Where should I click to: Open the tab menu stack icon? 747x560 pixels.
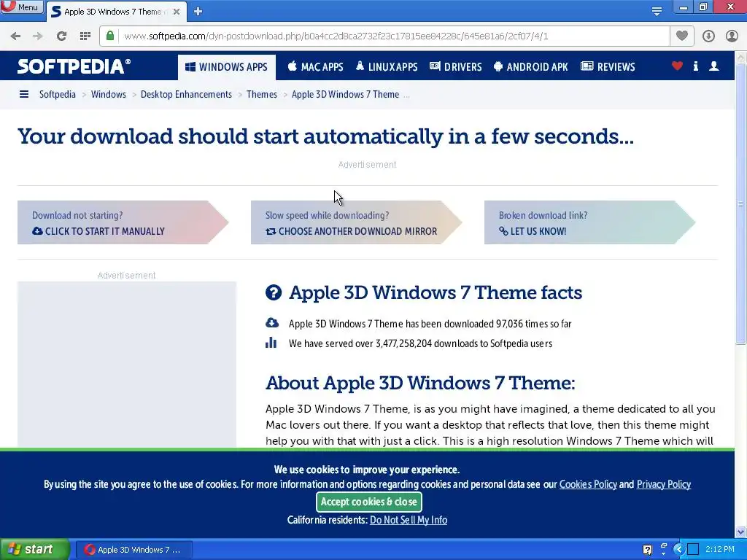pyautogui.click(x=657, y=11)
